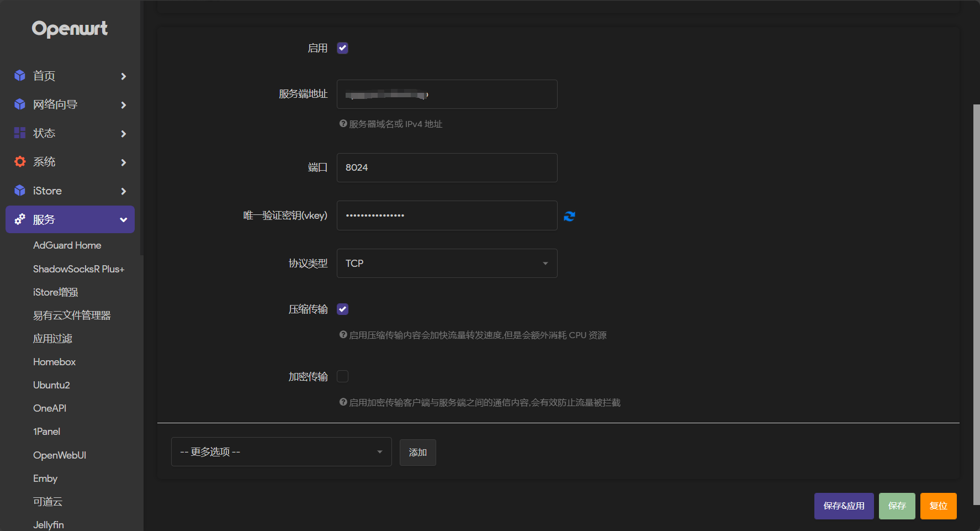Click the 服务 wrench icon in sidebar

19,219
